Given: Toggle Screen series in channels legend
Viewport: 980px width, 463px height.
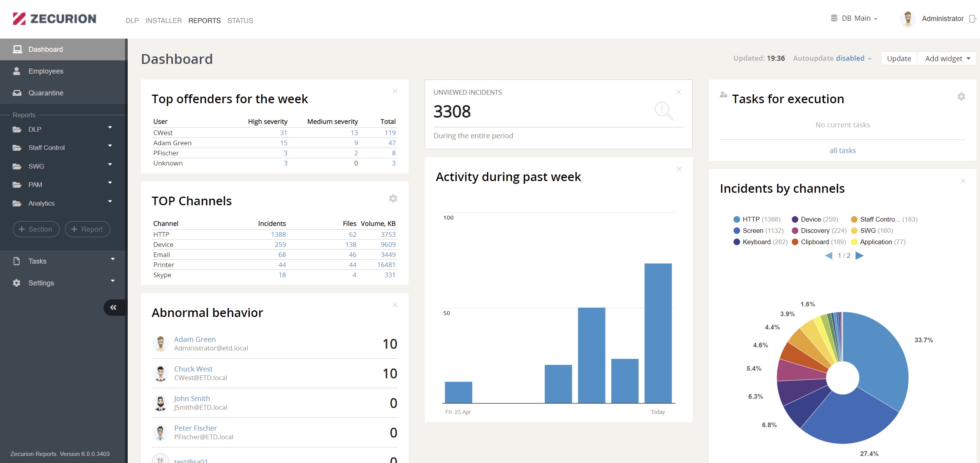Looking at the screenshot, I should pyautogui.click(x=758, y=231).
